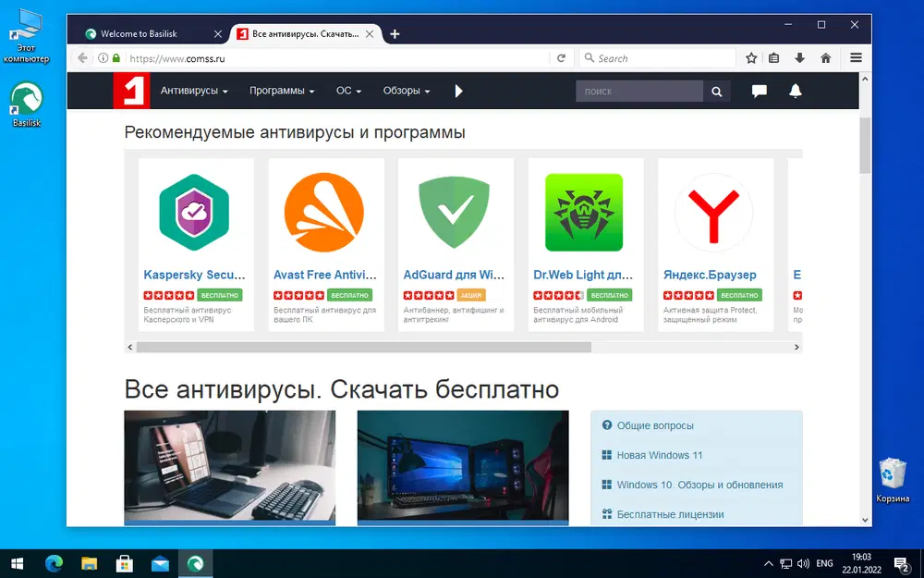The width and height of the screenshot is (924, 578).
Task: Open Dr.Web Light дл... title link
Action: click(x=583, y=275)
